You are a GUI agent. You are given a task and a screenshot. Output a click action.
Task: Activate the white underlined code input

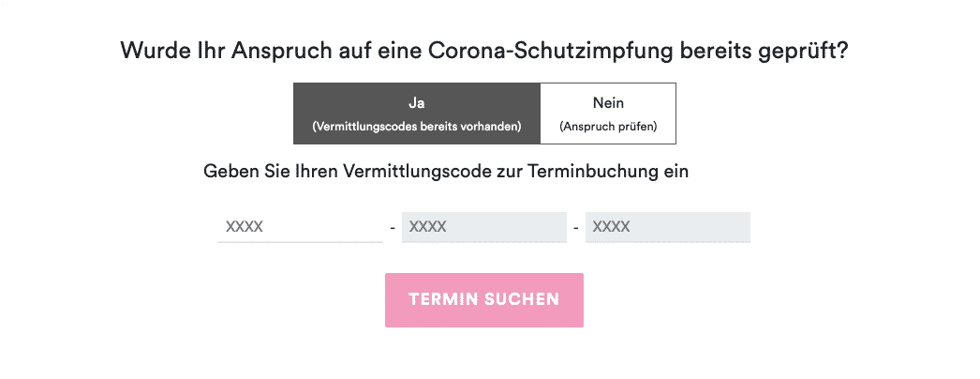pyautogui.click(x=301, y=227)
